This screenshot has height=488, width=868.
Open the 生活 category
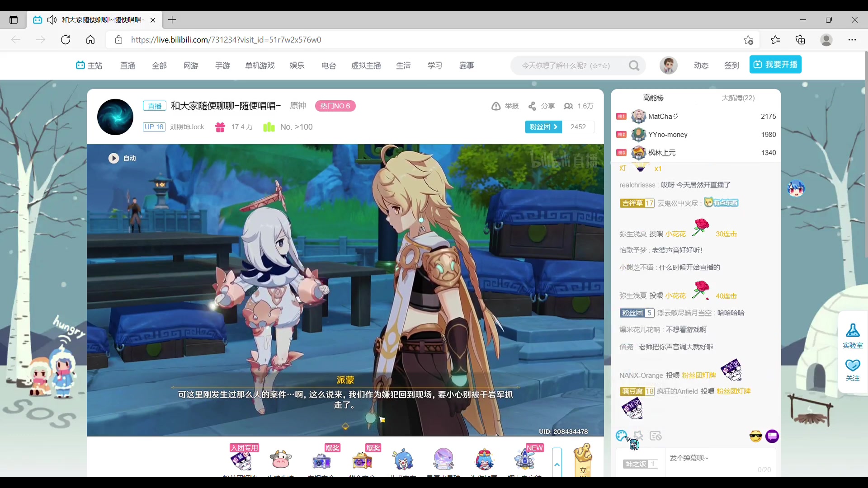(x=403, y=66)
